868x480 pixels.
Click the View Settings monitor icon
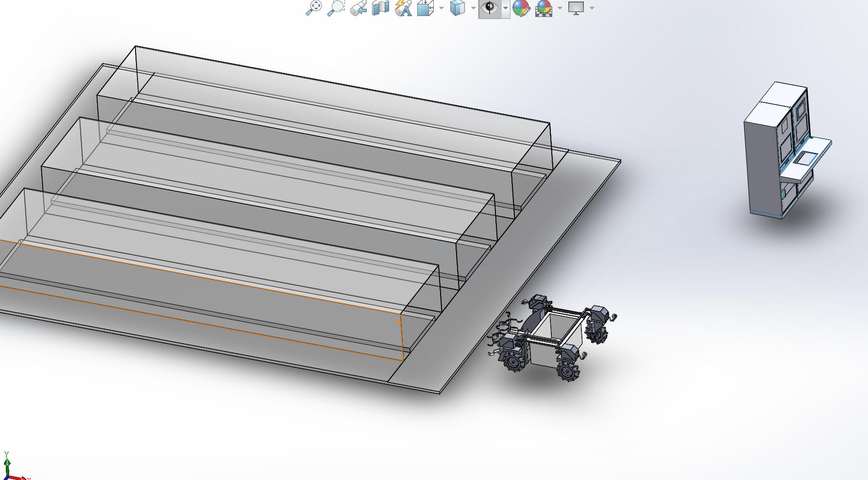pyautogui.click(x=576, y=8)
